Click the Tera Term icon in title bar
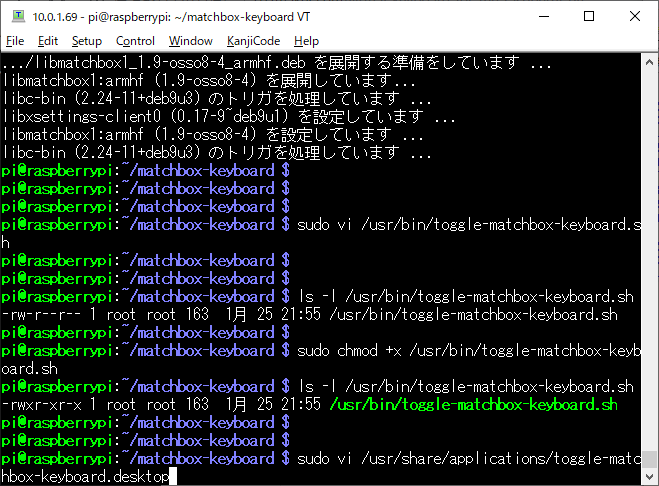Viewport: 659px width, 486px height. click(18, 16)
